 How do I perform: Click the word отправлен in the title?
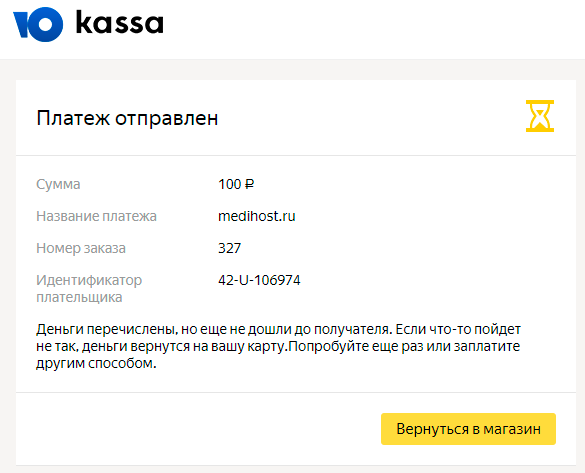(166, 119)
